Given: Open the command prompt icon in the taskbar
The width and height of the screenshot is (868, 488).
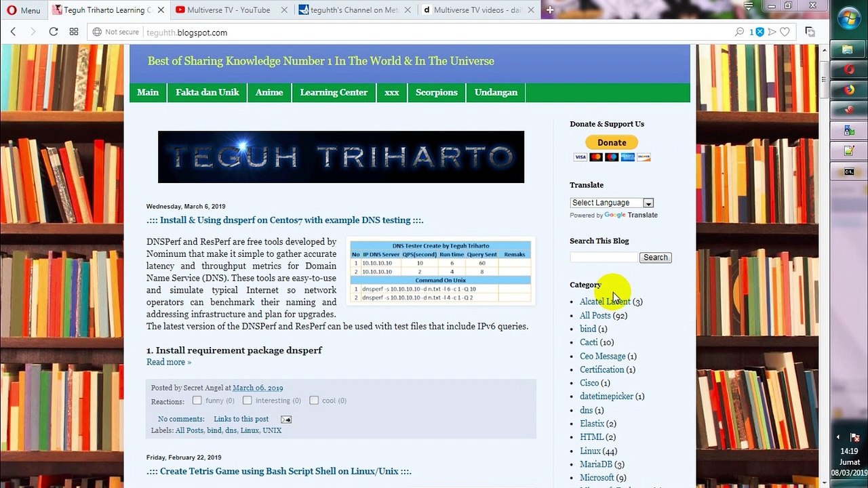Looking at the screenshot, I should 848,171.
